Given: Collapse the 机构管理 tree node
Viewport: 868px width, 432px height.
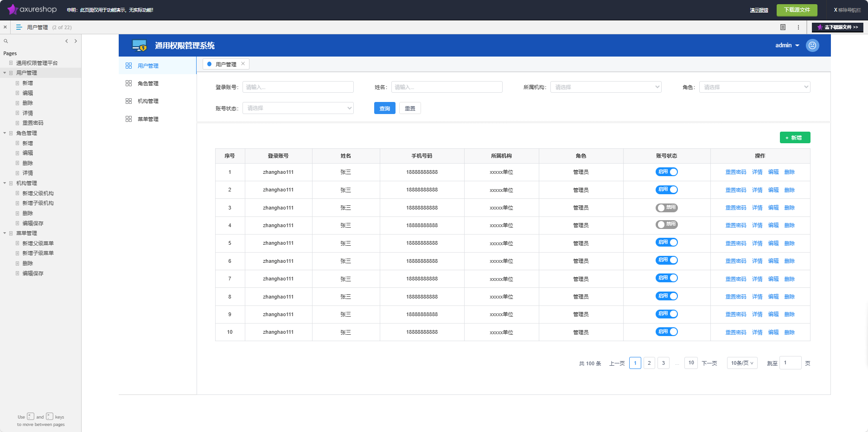Looking at the screenshot, I should [x=5, y=183].
